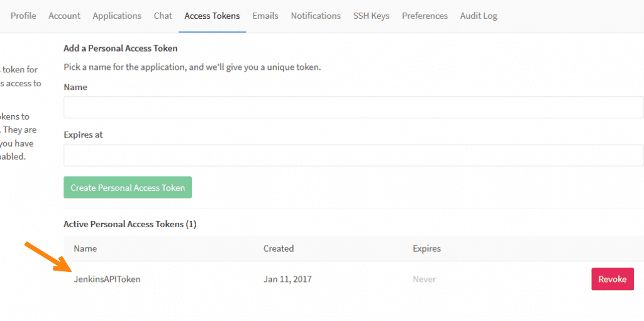Select the Access Tokens tab

tap(213, 16)
